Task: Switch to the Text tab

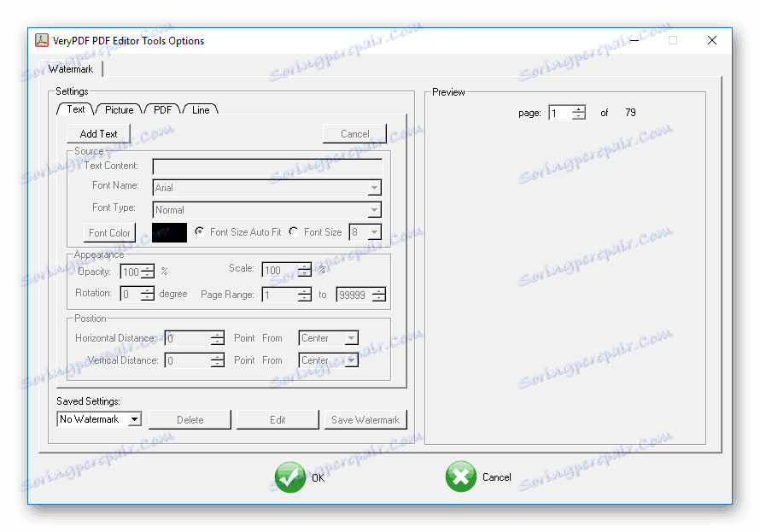Action: coord(76,109)
